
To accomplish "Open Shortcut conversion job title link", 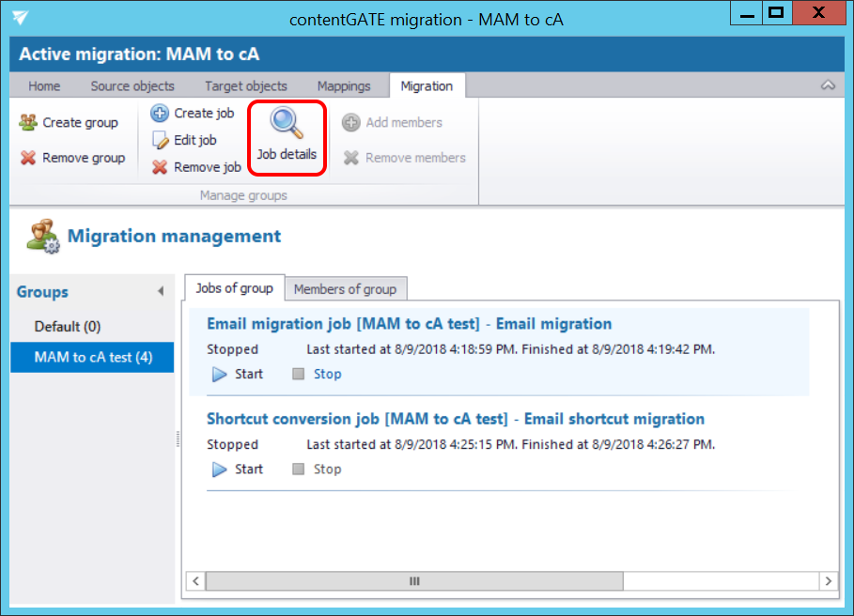I will point(455,419).
